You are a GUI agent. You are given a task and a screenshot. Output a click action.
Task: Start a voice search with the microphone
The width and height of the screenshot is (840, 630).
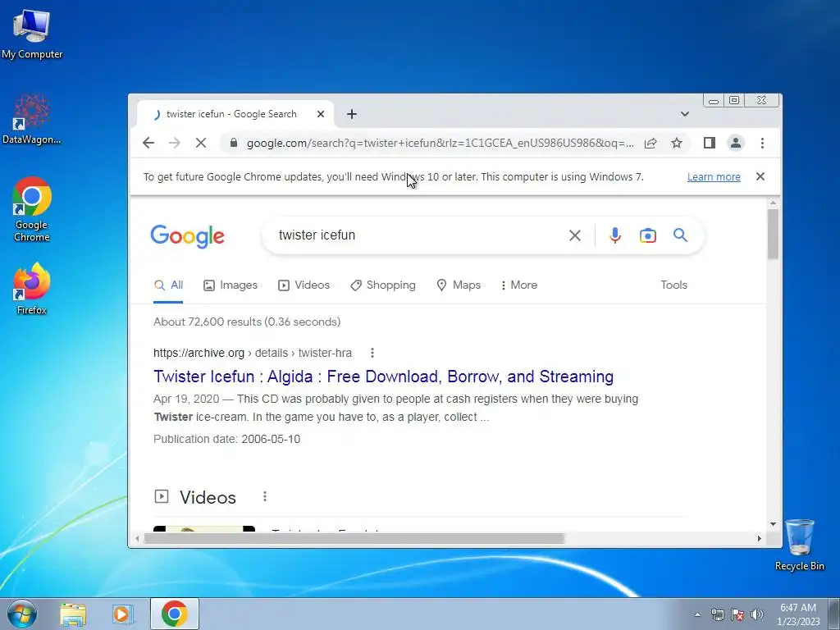point(615,235)
